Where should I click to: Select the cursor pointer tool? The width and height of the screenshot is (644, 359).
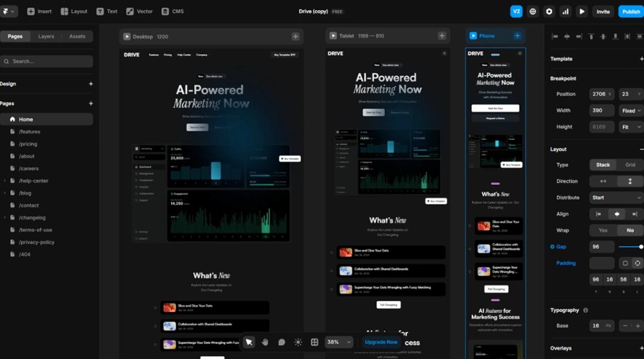click(249, 342)
